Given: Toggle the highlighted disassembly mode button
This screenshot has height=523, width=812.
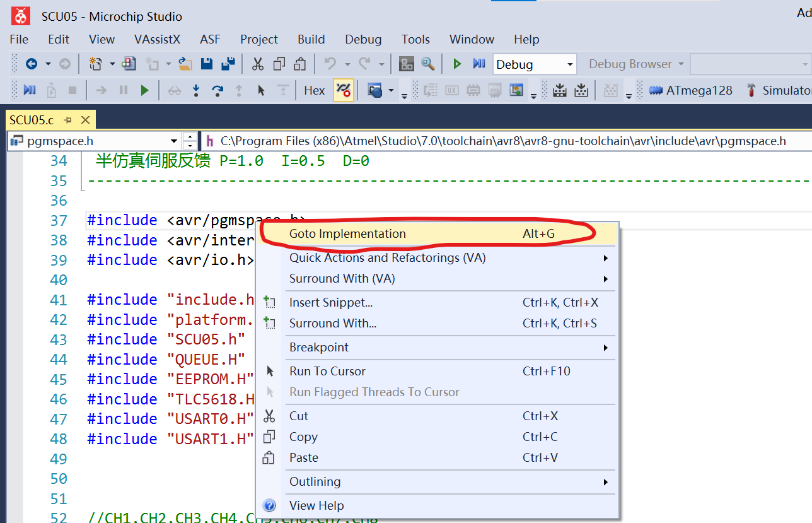Looking at the screenshot, I should (343, 90).
